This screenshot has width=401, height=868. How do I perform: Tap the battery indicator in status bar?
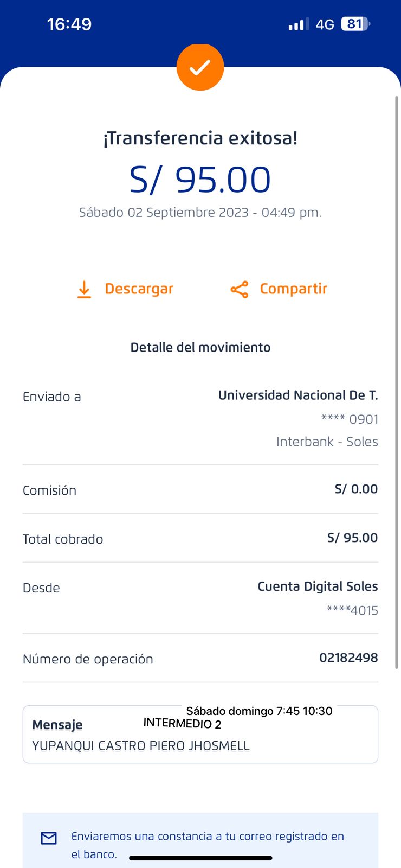(355, 24)
